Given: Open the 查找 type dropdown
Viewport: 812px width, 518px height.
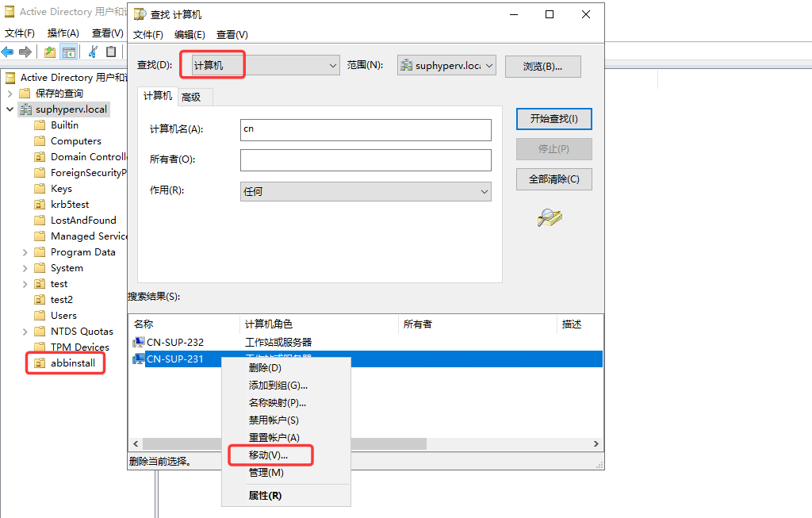Looking at the screenshot, I should click(x=265, y=65).
